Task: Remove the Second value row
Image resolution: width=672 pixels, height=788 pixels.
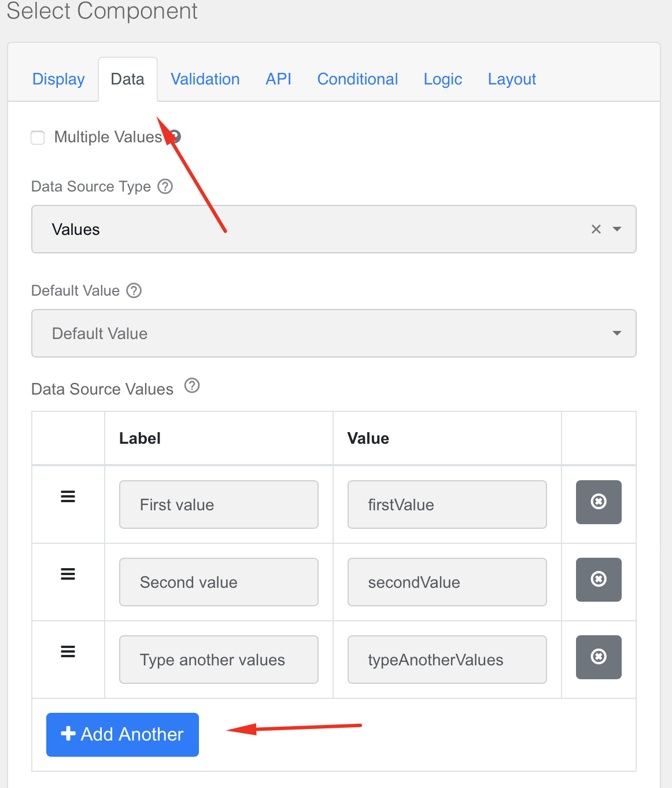Action: click(x=599, y=579)
